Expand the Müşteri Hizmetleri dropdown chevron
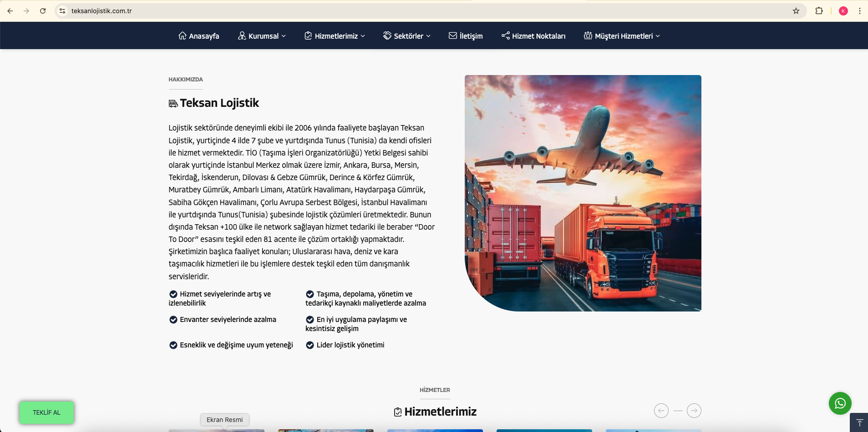868x432 pixels. (x=658, y=36)
